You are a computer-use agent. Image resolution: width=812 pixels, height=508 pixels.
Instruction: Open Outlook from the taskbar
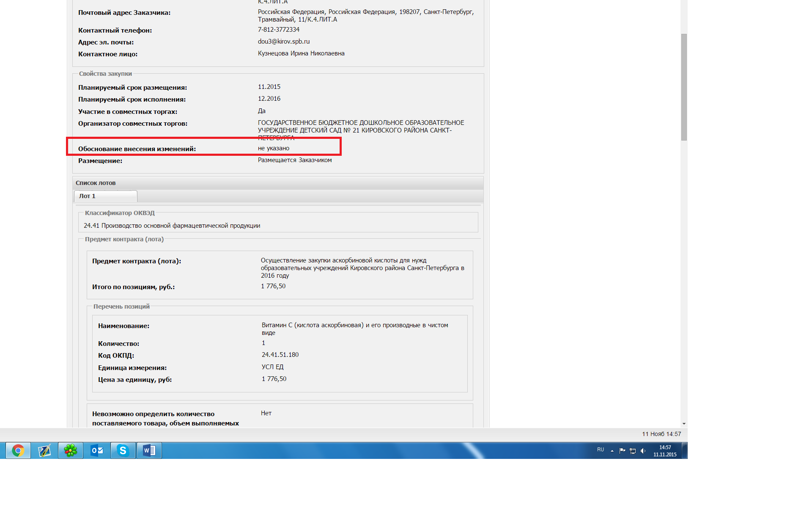(x=97, y=450)
